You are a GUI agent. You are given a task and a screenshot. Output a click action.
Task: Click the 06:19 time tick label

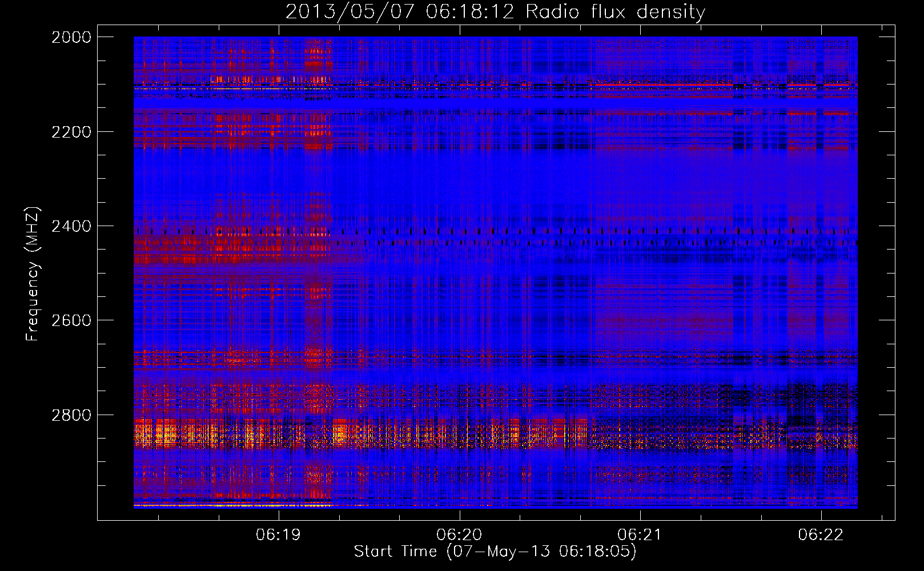[278, 535]
